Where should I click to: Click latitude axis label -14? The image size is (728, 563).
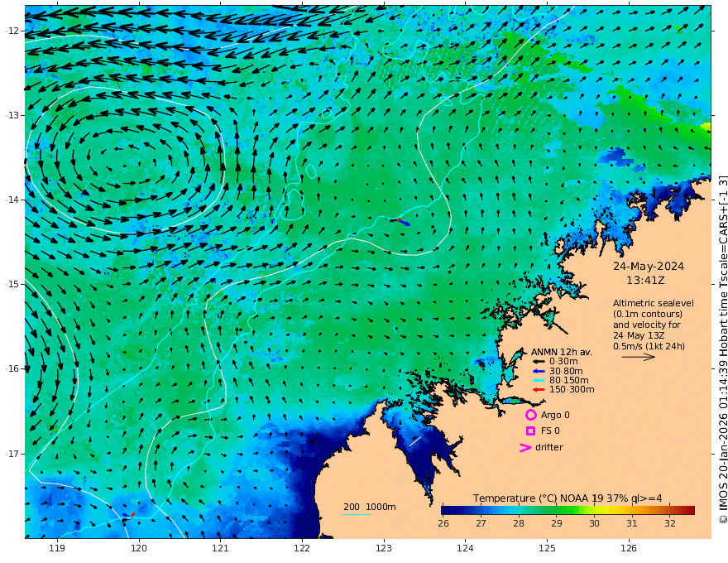[12, 200]
